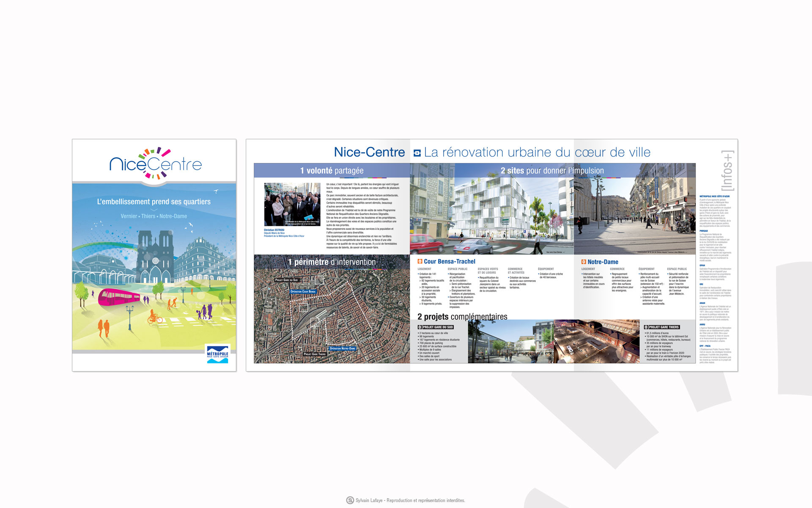
Task: Click the '700 places de parking' bullet
Action: [431, 343]
